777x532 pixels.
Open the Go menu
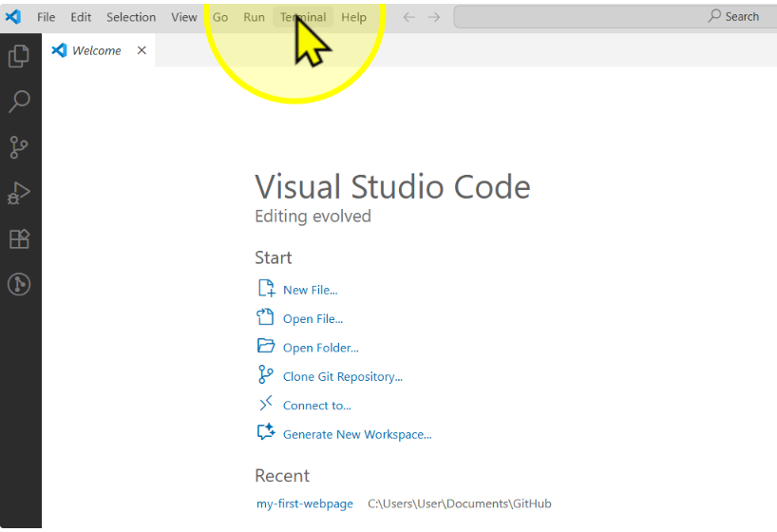pos(220,17)
